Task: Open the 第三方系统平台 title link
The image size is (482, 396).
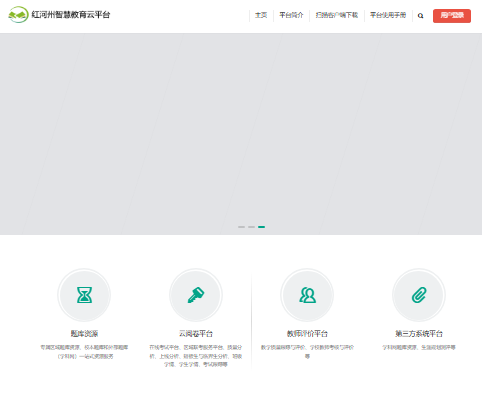Action: coord(419,334)
